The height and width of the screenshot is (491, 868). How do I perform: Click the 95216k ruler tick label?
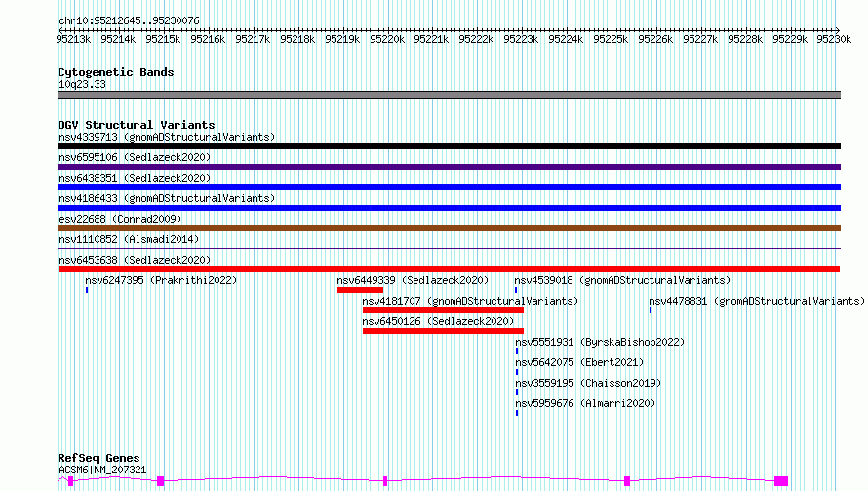(x=208, y=39)
